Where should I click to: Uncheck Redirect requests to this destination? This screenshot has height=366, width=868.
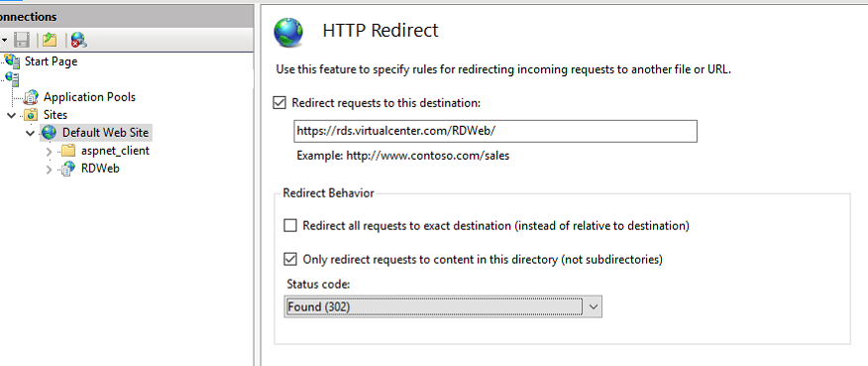280,103
